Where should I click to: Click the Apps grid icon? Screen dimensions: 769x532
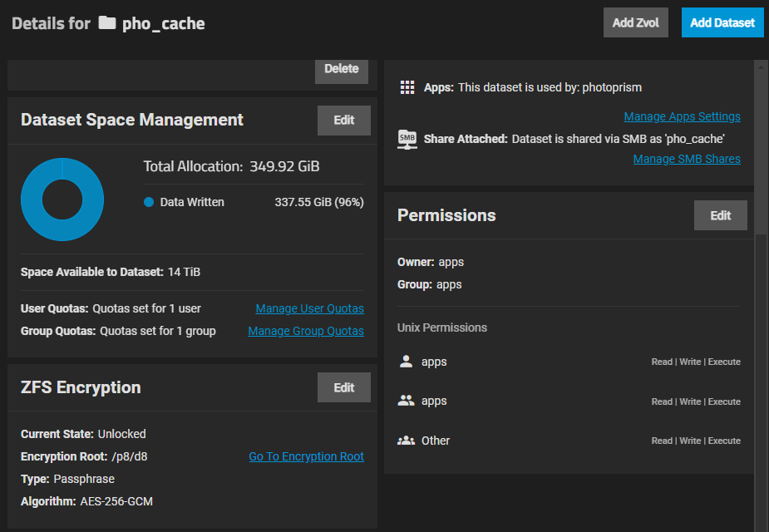[407, 87]
